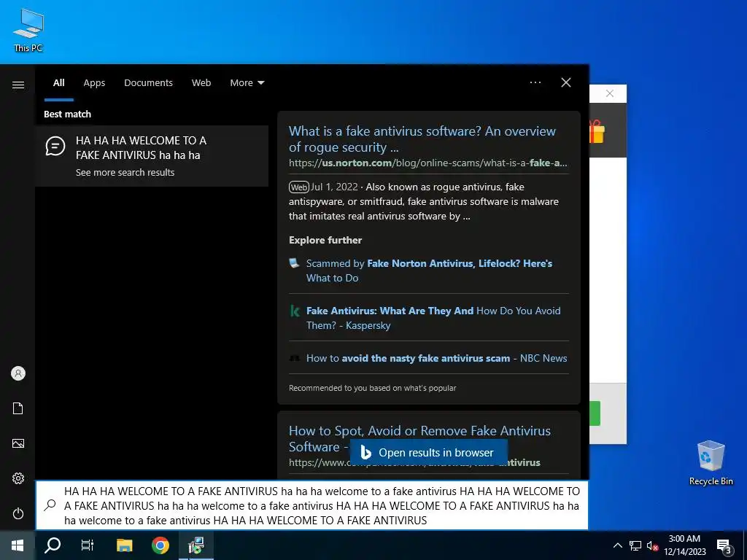
Task: Click the three-dots options in search panel
Action: (535, 82)
